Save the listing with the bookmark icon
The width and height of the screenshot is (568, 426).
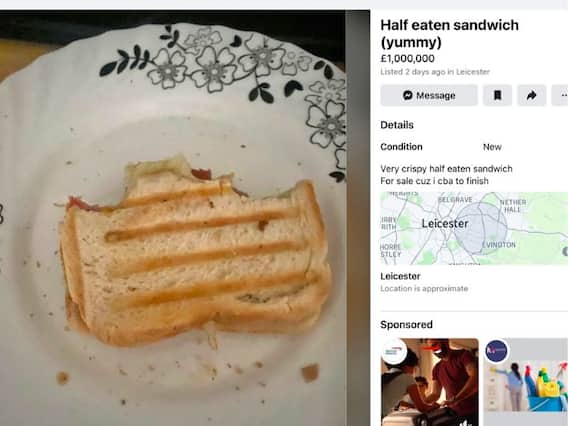pyautogui.click(x=497, y=95)
